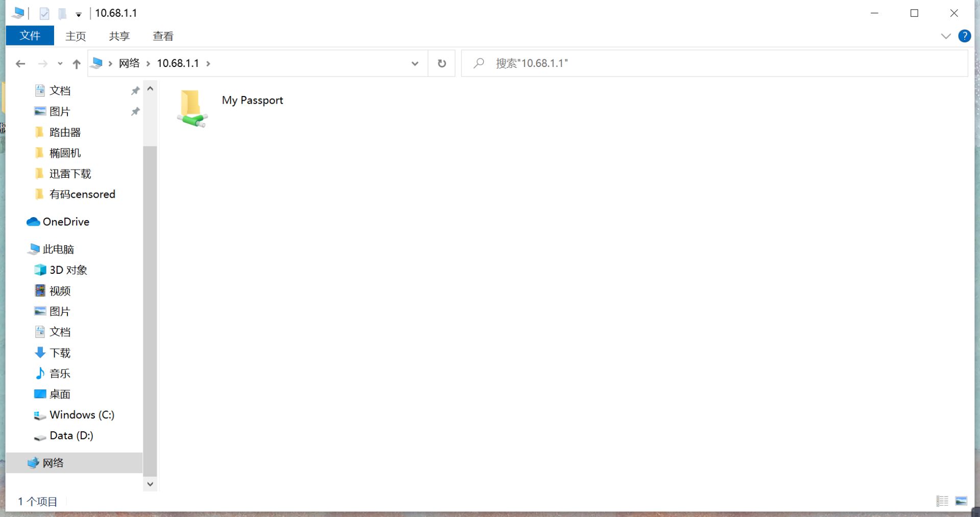The height and width of the screenshot is (517, 980).
Task: Close the 10.68.1.1 Explorer window
Action: pos(954,13)
